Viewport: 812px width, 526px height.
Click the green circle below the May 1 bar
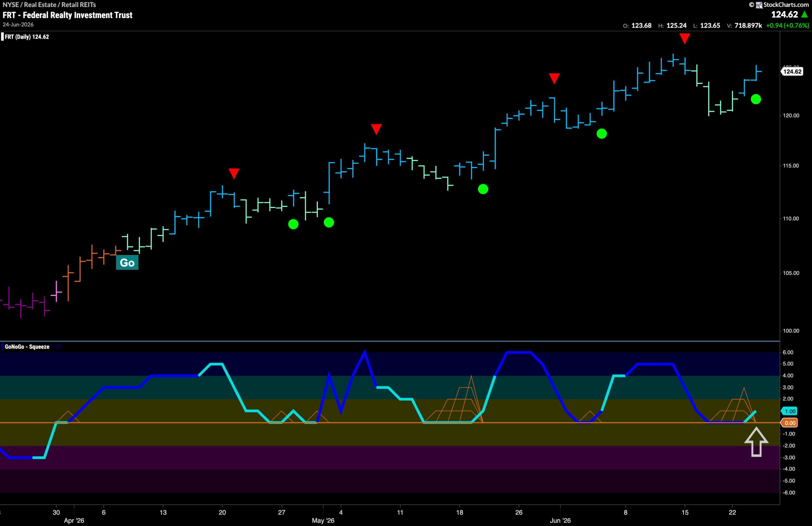[x=329, y=222]
